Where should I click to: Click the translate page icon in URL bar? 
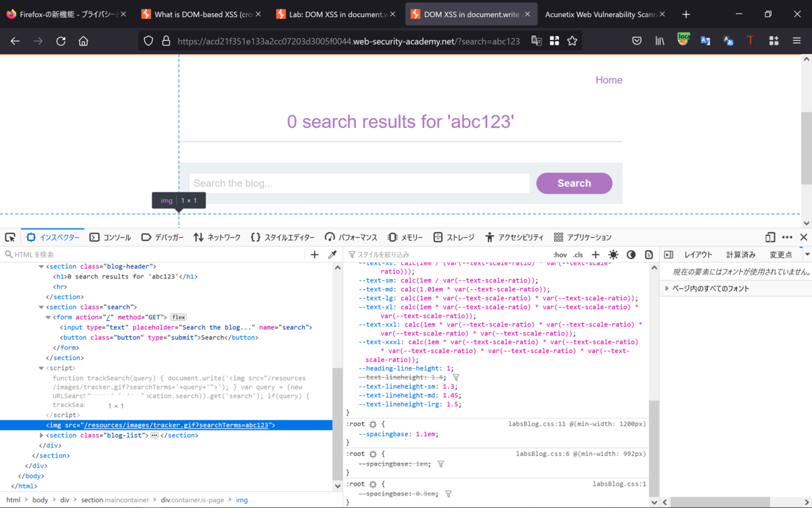[537, 41]
